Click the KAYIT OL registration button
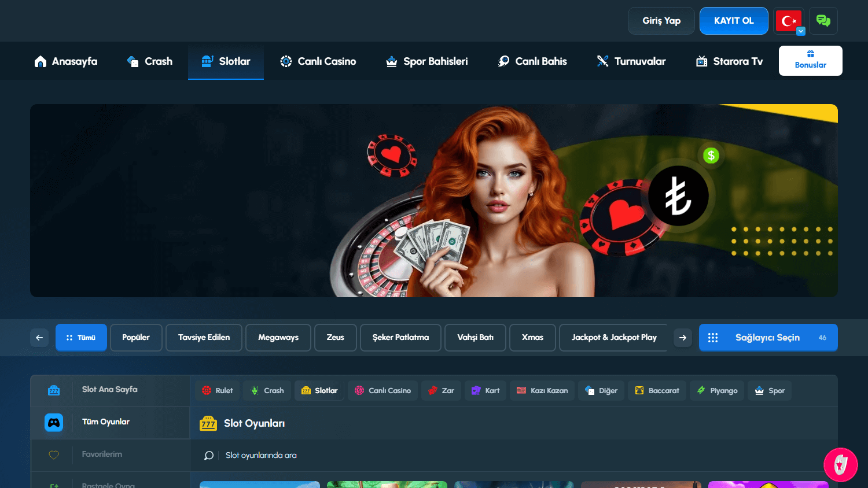 734,20
